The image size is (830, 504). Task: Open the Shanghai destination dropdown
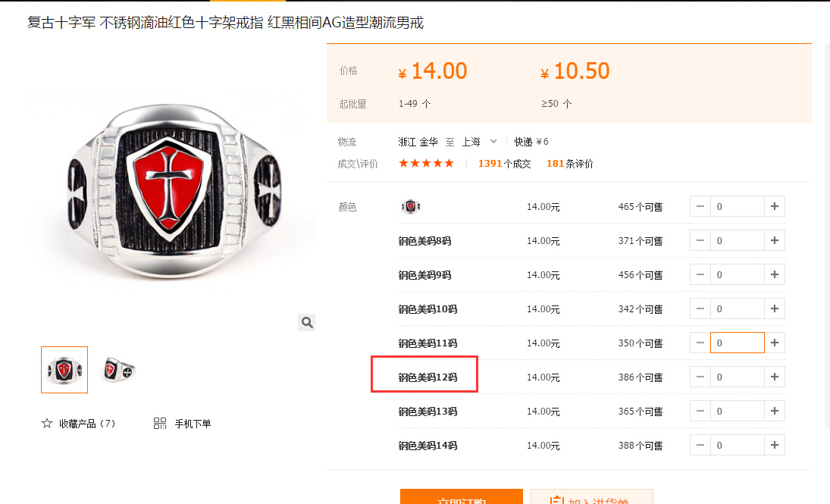coord(479,142)
